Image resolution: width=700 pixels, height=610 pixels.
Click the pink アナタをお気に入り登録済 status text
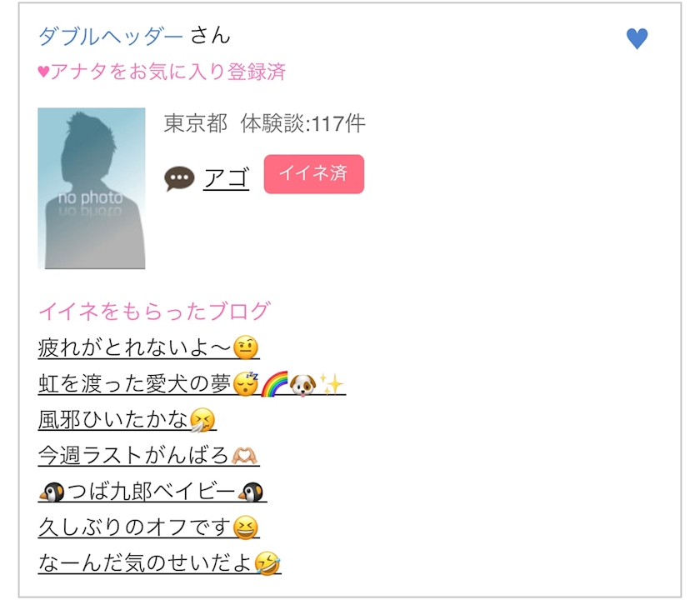click(162, 72)
